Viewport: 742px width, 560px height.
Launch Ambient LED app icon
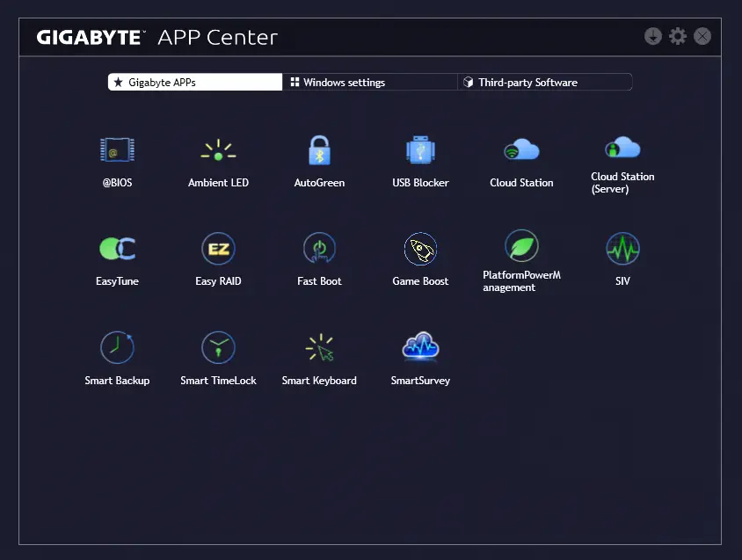tap(218, 150)
